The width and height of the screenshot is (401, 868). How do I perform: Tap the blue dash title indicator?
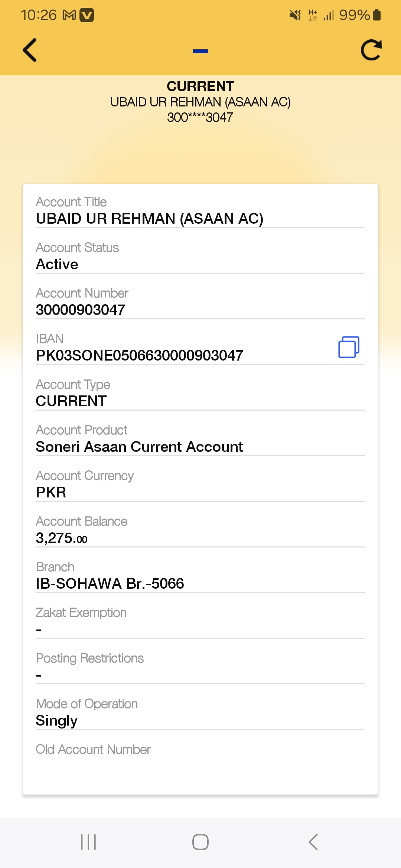click(x=200, y=51)
